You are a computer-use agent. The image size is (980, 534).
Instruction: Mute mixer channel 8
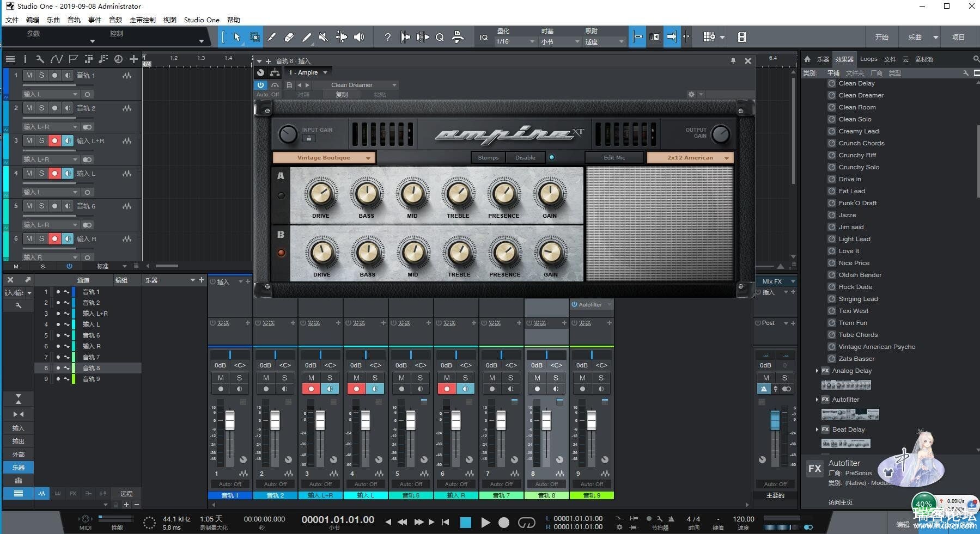click(537, 377)
